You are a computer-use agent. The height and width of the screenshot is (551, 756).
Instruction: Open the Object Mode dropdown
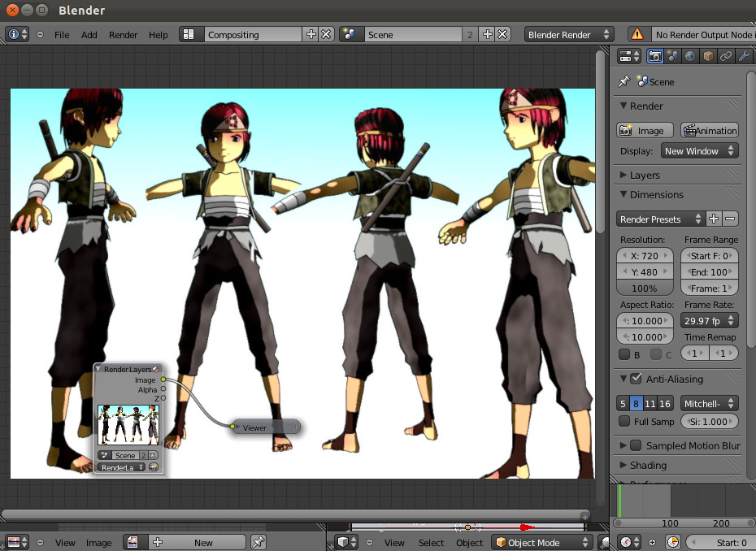tap(542, 542)
